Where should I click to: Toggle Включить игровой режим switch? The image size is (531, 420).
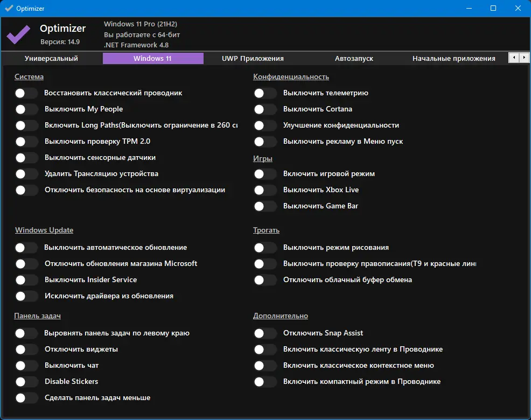coord(265,174)
